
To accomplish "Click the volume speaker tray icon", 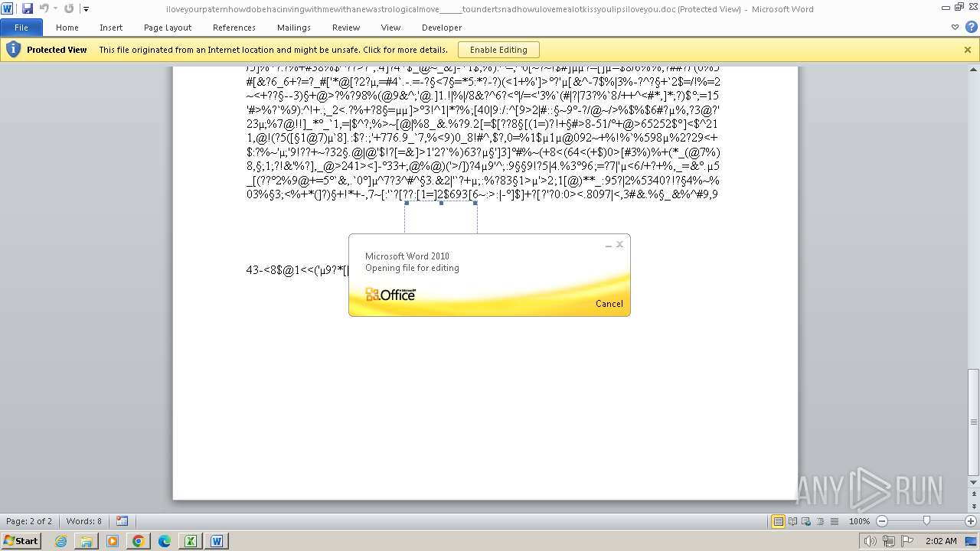I will coord(871,541).
